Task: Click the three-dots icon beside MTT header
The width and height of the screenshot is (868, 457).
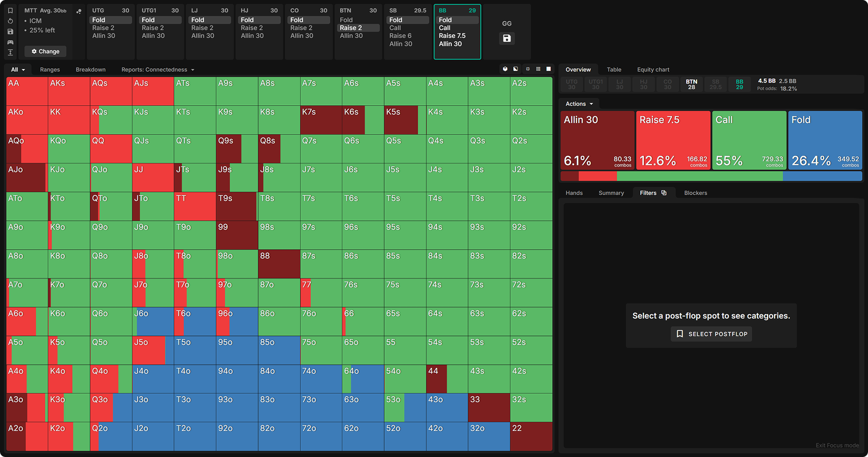Action: (x=79, y=11)
